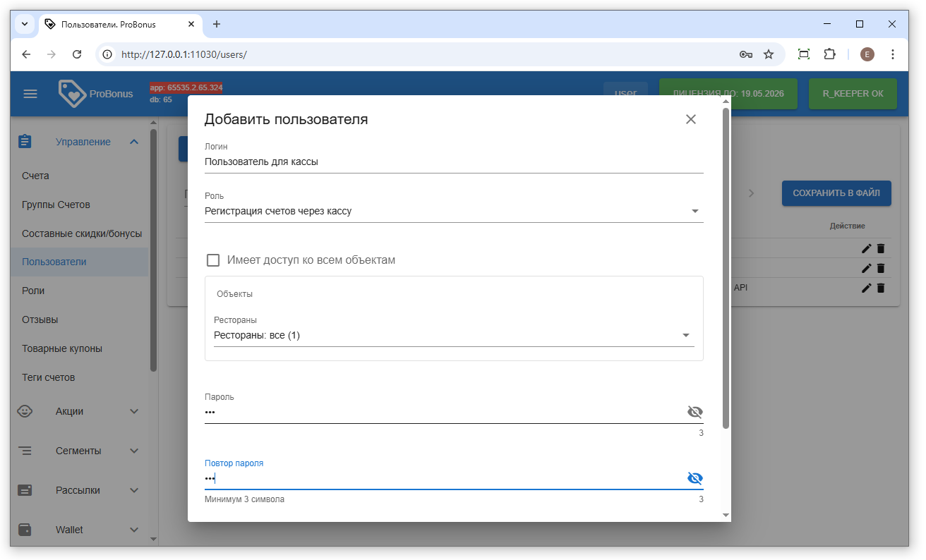Click the ProBonus heart tag logo
The width and height of the screenshot is (926, 560).
[x=72, y=94]
